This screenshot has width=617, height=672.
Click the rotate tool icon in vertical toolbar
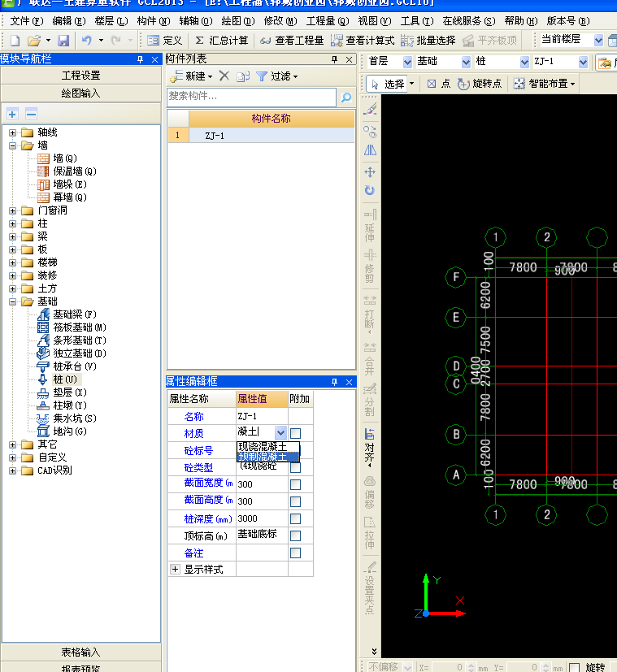(370, 190)
